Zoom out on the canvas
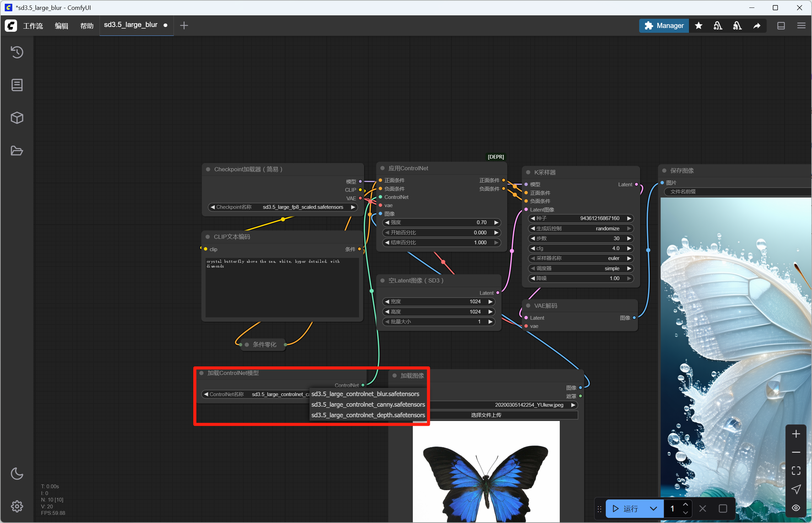The image size is (812, 523). point(796,452)
